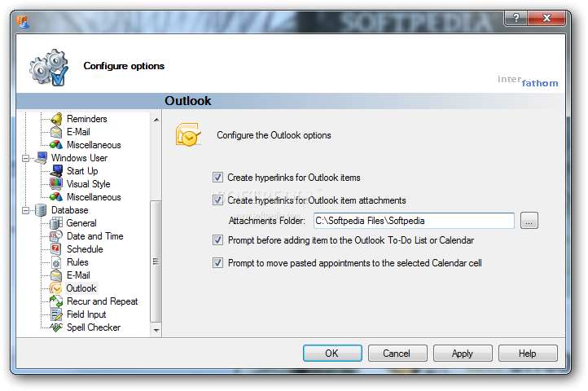
Task: Click the OK button
Action: [x=332, y=353]
